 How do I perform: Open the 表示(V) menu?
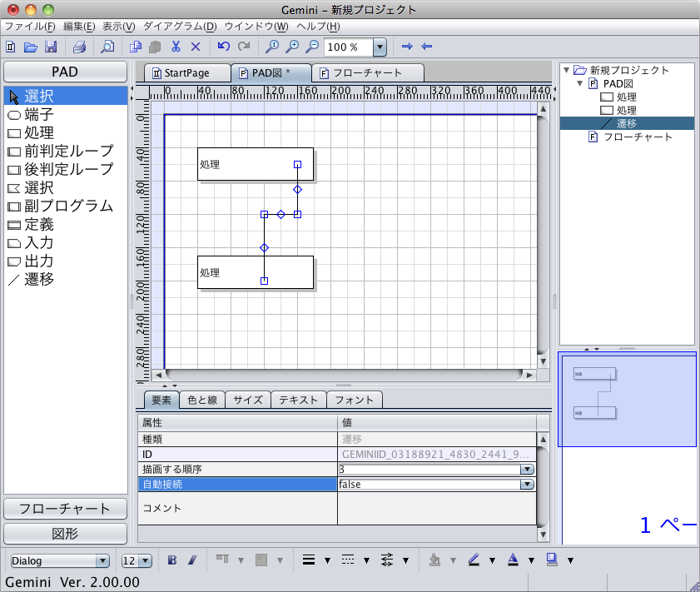coord(119,27)
